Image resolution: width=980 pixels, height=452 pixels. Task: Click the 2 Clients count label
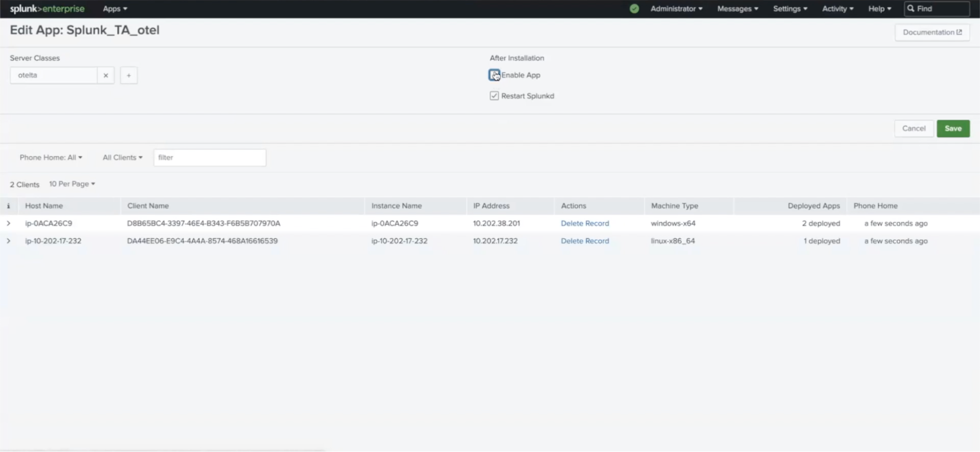(x=25, y=185)
